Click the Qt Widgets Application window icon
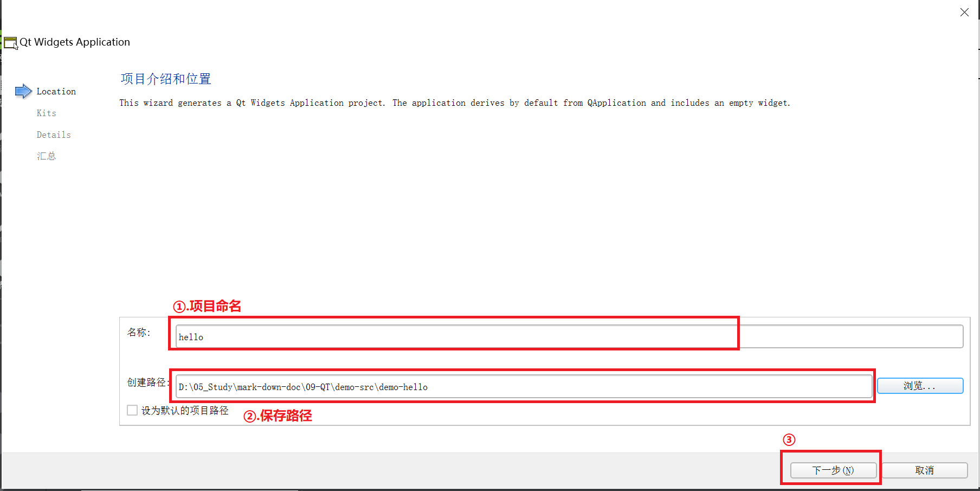Image resolution: width=980 pixels, height=491 pixels. coord(10,42)
